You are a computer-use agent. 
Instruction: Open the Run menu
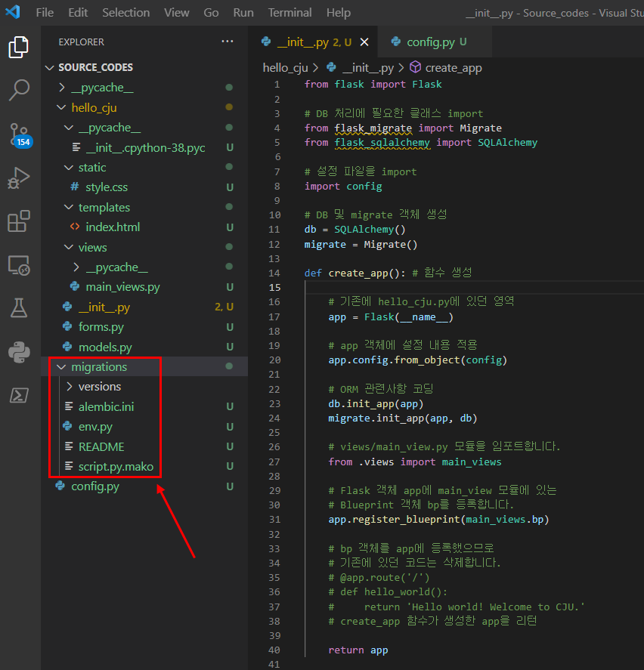point(243,12)
